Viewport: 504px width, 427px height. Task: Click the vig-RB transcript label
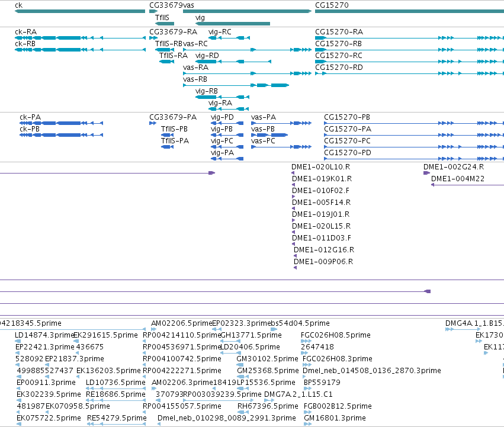(x=207, y=91)
